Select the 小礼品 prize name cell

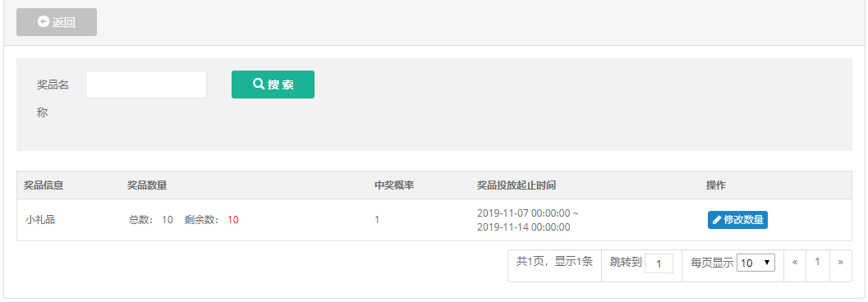coord(40,220)
